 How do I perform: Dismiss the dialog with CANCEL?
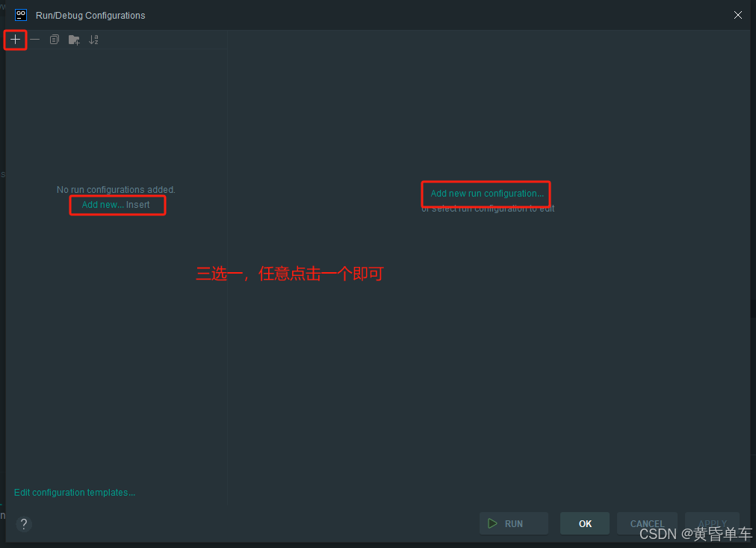point(647,523)
